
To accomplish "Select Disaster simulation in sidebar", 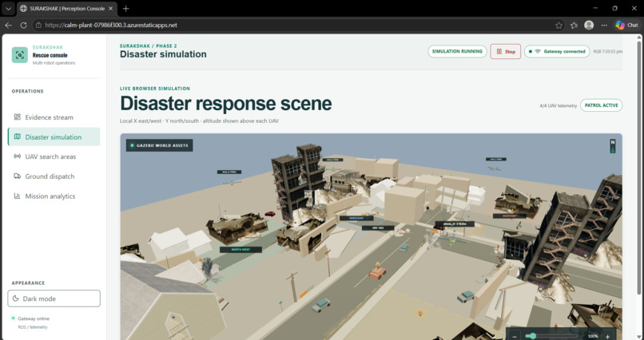I will point(54,136).
